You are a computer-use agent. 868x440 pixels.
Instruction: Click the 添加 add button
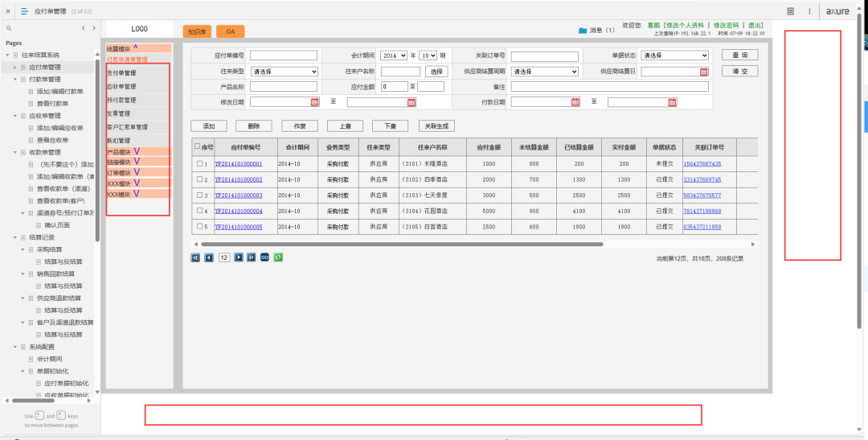[x=209, y=125]
